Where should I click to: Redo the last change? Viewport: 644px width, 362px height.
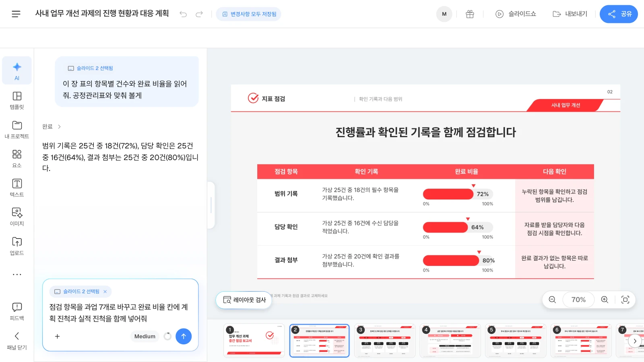pyautogui.click(x=199, y=14)
